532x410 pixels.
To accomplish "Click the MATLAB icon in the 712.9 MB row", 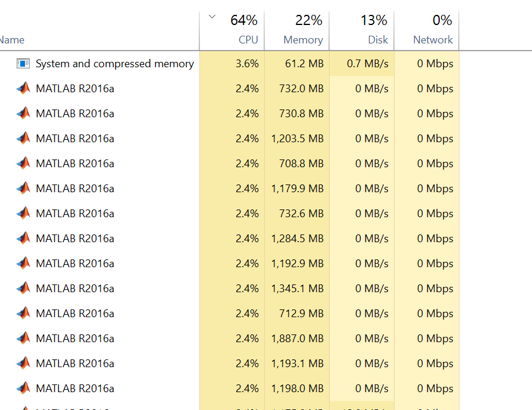I will [23, 313].
